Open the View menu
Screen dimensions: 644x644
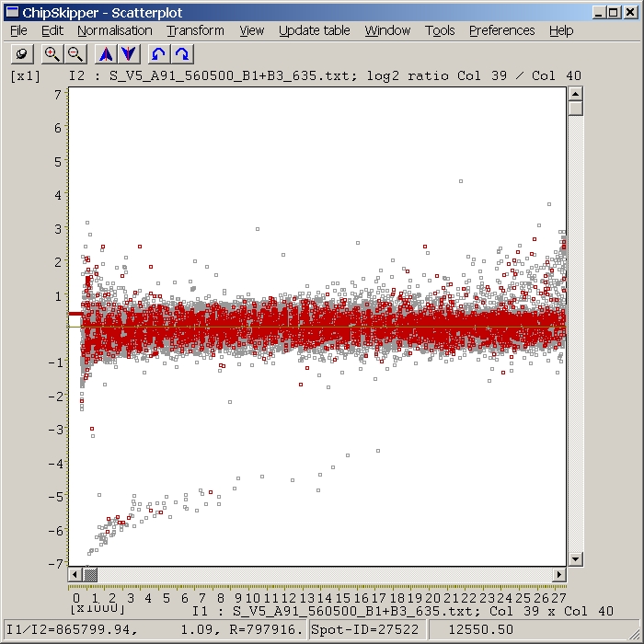(251, 30)
